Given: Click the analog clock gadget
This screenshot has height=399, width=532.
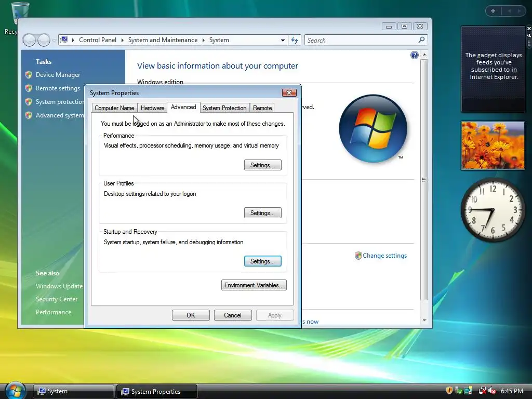Looking at the screenshot, I should (x=493, y=210).
